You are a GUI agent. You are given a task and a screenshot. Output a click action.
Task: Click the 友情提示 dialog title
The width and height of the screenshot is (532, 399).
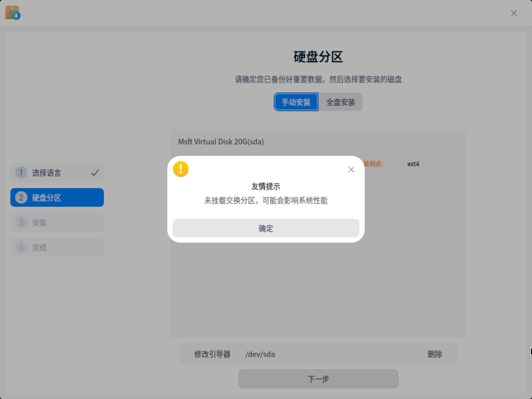(x=266, y=186)
